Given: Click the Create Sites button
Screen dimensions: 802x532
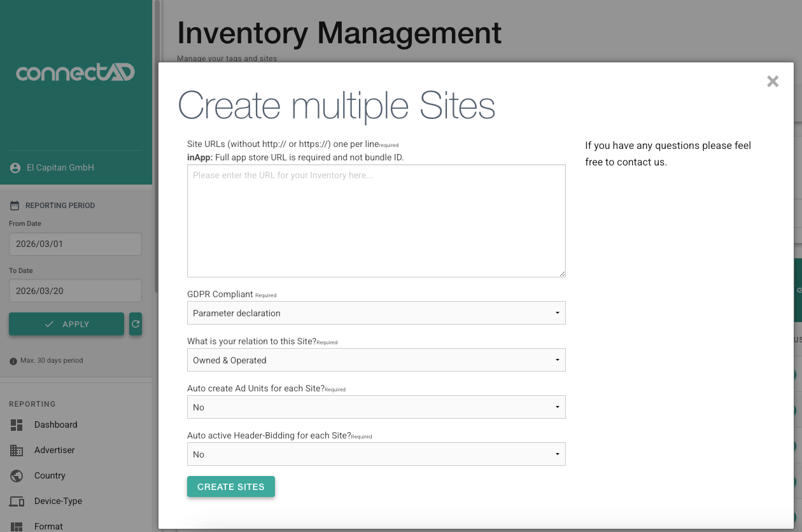Looking at the screenshot, I should coord(230,487).
